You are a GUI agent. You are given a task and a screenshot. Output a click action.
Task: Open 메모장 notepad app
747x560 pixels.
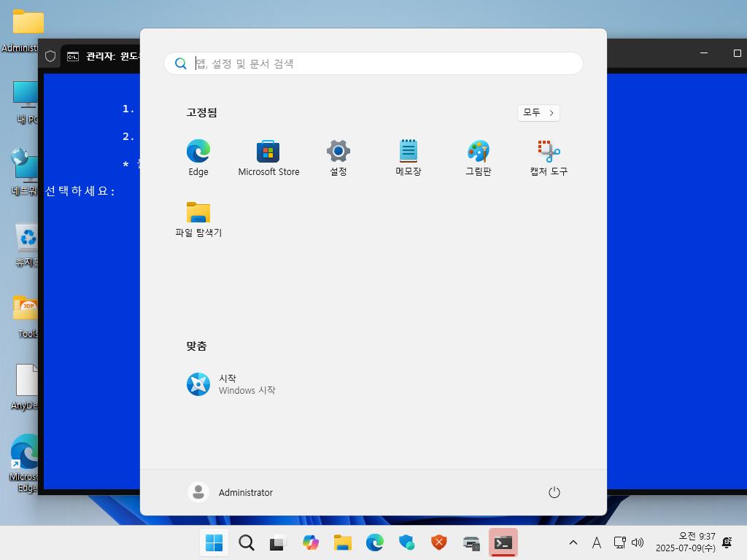[409, 157]
